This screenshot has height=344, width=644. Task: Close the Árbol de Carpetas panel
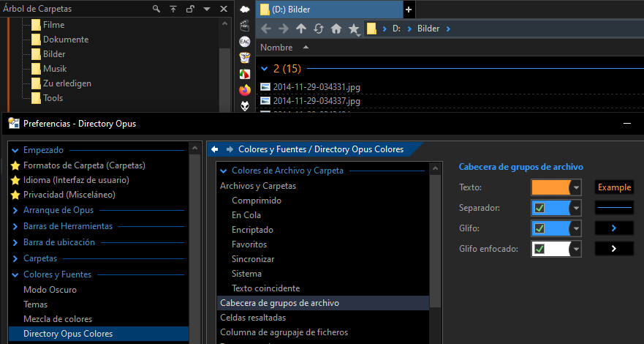pyautogui.click(x=224, y=9)
